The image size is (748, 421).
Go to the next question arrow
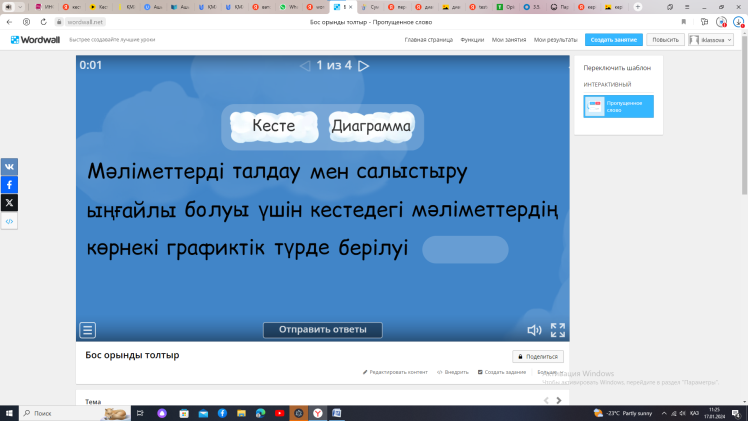[x=364, y=66]
